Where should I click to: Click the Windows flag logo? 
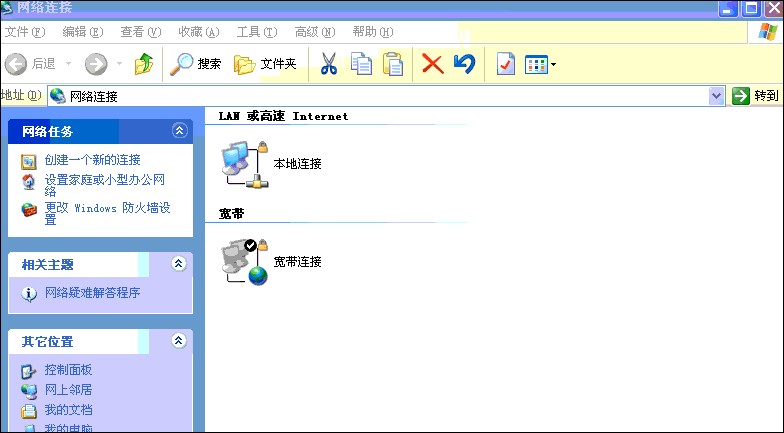click(x=768, y=31)
